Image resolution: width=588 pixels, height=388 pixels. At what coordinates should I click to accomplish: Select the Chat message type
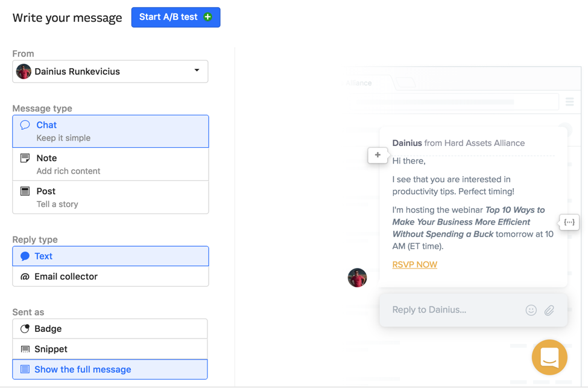pos(110,131)
